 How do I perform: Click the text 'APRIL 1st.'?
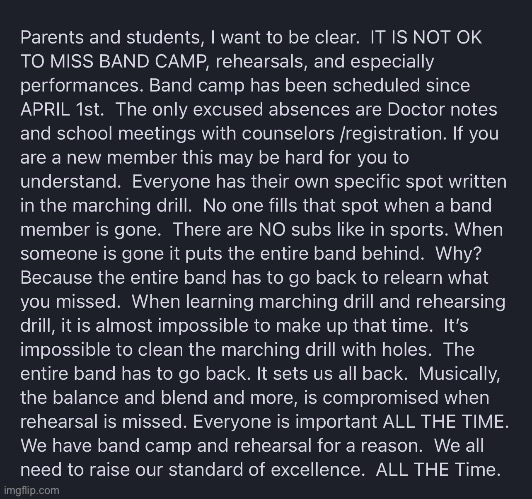click(x=62, y=110)
